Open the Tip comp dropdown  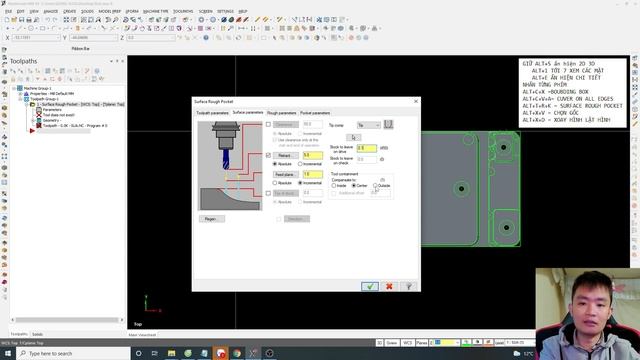coord(369,125)
